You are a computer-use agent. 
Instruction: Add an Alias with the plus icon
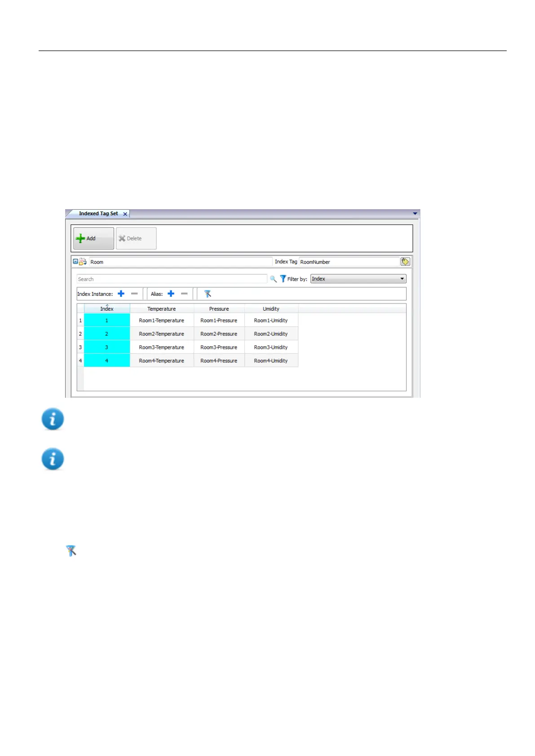click(171, 294)
